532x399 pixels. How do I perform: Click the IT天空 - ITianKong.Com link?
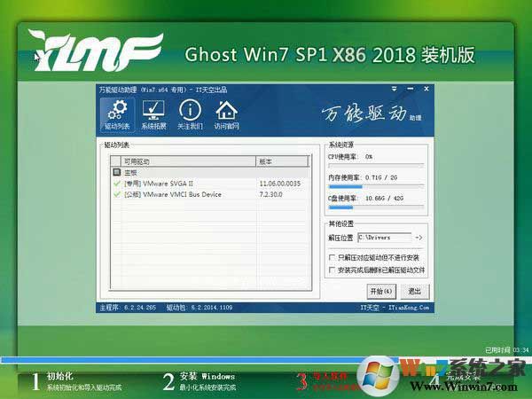click(x=395, y=308)
